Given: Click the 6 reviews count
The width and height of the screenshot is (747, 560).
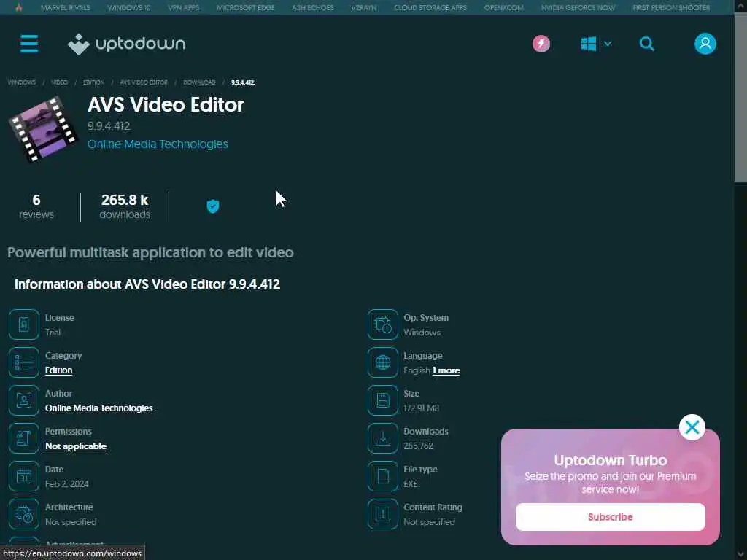Looking at the screenshot, I should (36, 206).
